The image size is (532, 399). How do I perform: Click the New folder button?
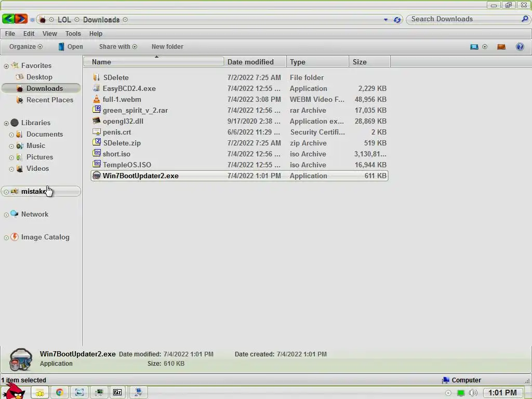click(167, 47)
